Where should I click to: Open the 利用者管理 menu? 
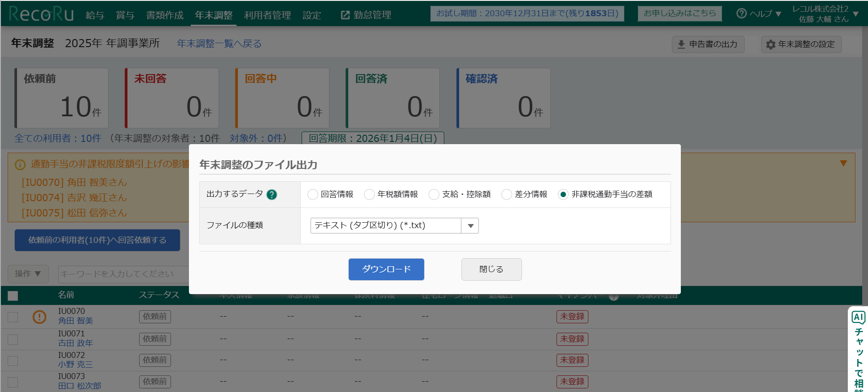pyautogui.click(x=267, y=15)
